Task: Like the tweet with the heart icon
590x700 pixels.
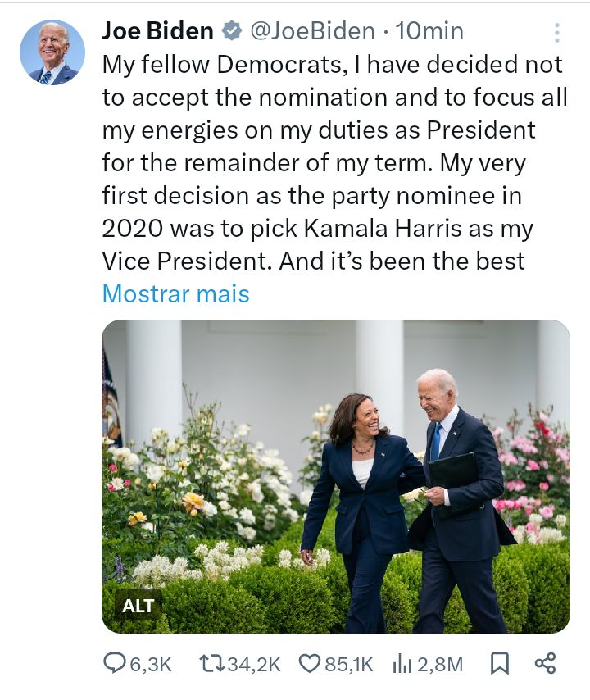Action: [309, 664]
